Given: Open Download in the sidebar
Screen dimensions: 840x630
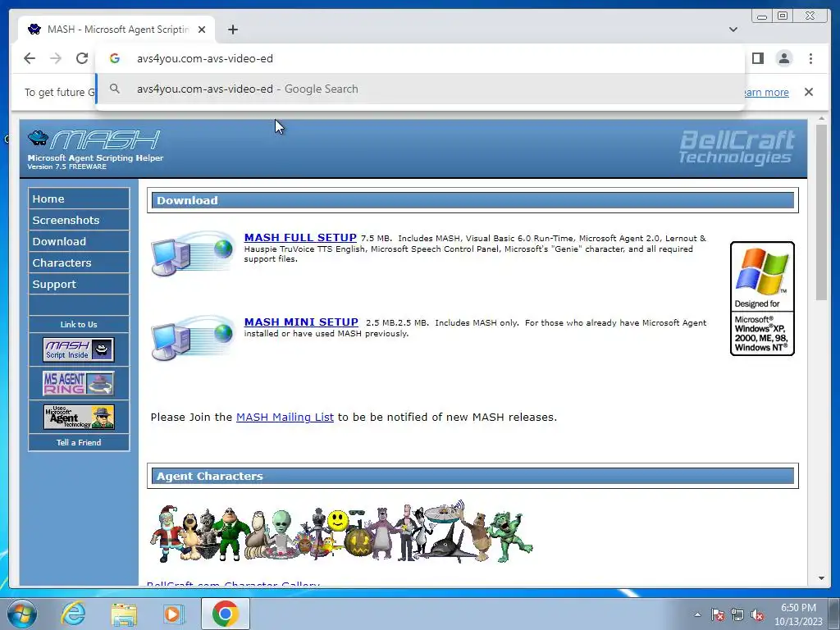Looking at the screenshot, I should pos(79,242).
